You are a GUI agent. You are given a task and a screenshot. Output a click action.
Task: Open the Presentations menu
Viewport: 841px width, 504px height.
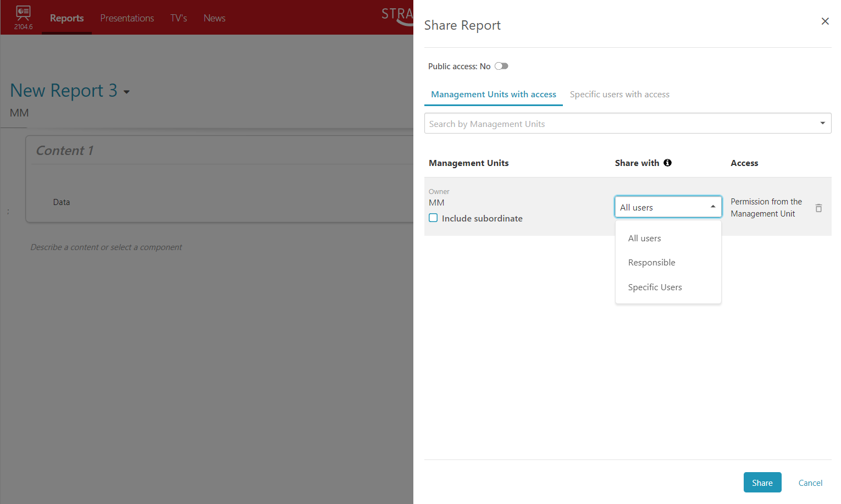pos(127,18)
